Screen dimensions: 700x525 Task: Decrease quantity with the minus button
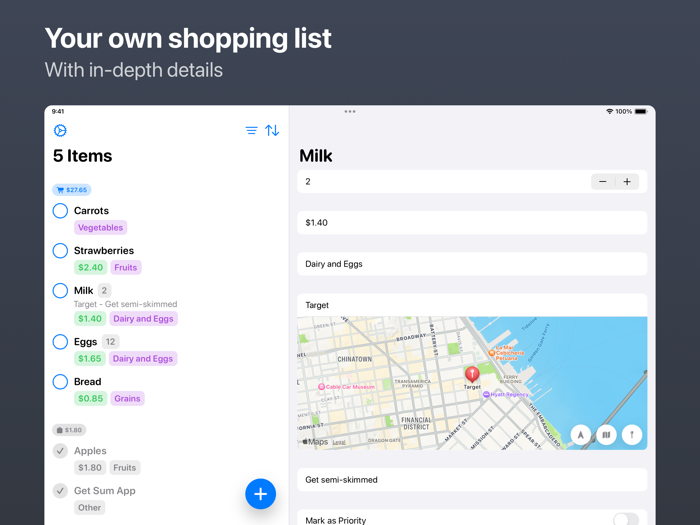603,182
